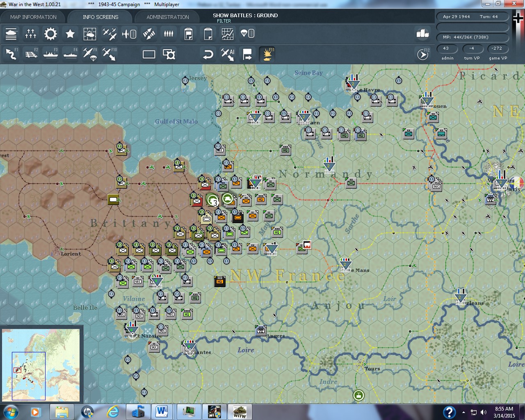This screenshot has height=420, width=525.
Task: Click the Europe minimap overview
Action: pos(41,366)
